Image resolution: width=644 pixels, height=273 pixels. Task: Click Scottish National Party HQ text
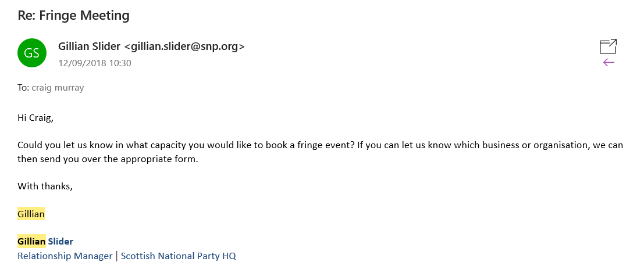point(179,256)
